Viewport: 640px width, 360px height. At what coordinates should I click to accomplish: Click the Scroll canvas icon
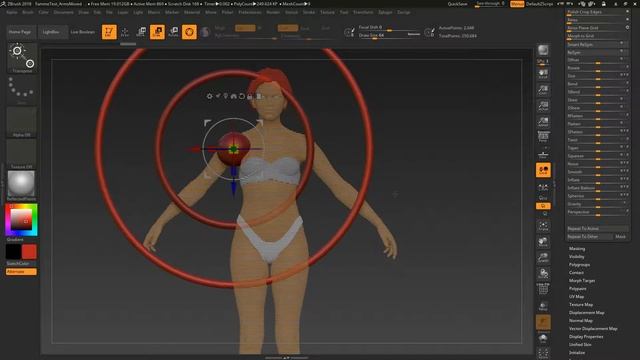point(543,73)
